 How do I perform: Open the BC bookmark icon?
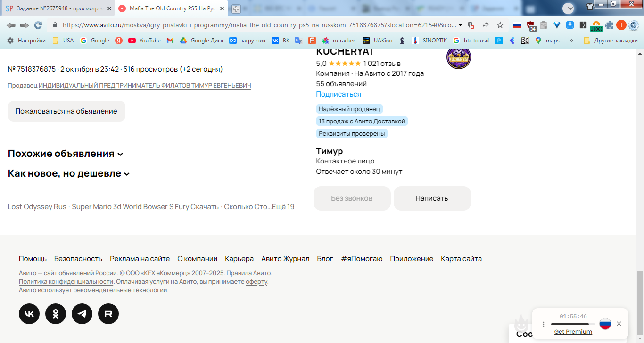click(525, 41)
